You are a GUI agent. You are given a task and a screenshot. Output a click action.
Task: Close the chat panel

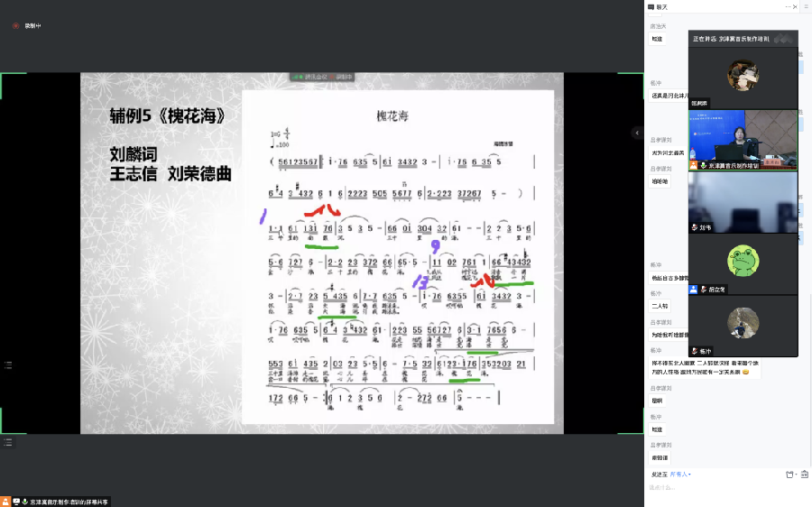(796, 6)
